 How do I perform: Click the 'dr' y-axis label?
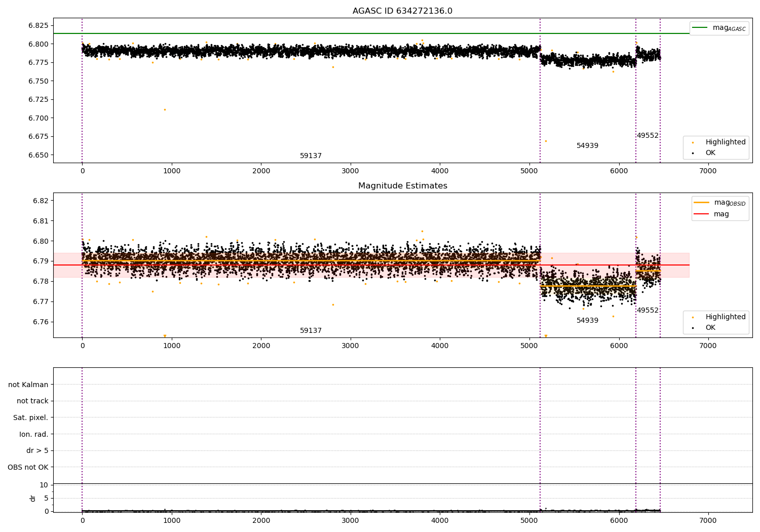33,498
